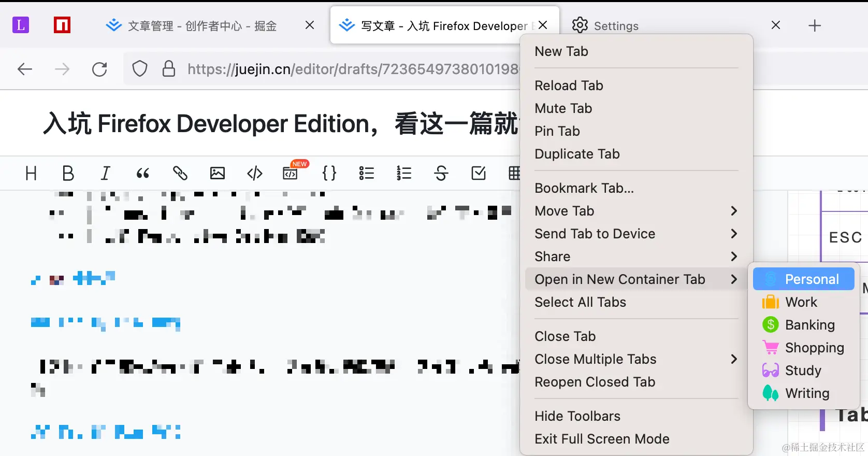Screen dimensions: 868x456
Task: Apply strikethrough formatting icon
Action: click(x=441, y=173)
